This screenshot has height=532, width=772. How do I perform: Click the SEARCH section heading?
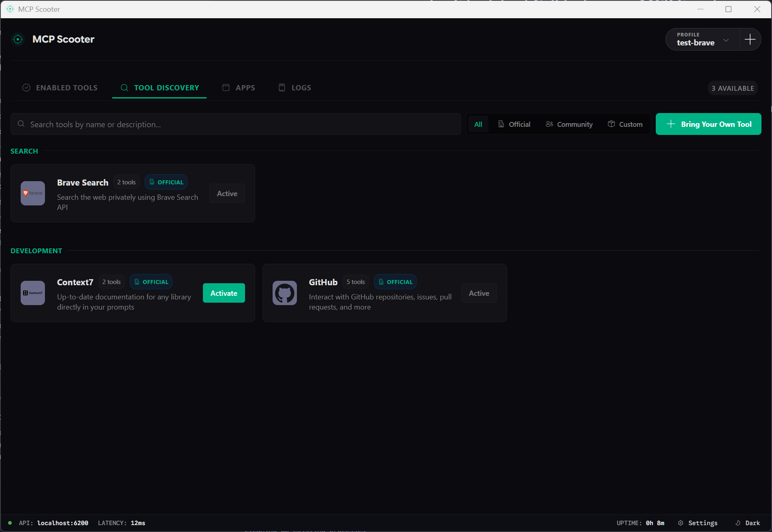tap(24, 151)
